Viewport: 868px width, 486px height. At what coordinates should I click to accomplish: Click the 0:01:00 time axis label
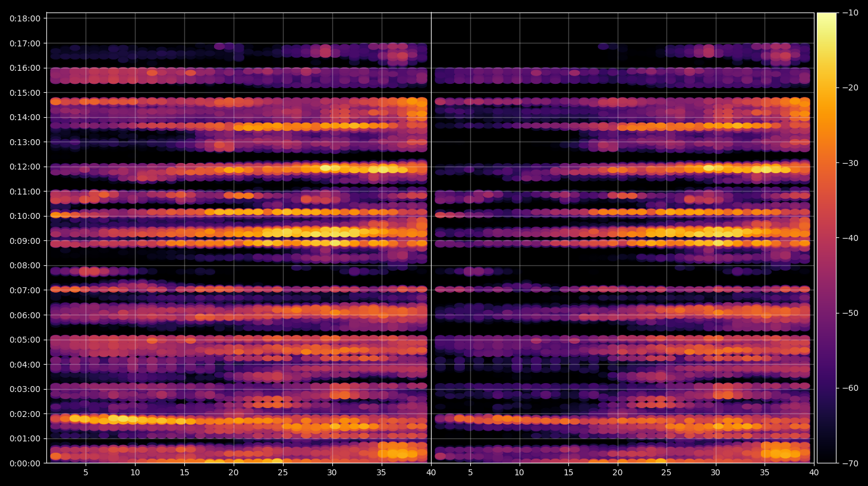(x=25, y=438)
